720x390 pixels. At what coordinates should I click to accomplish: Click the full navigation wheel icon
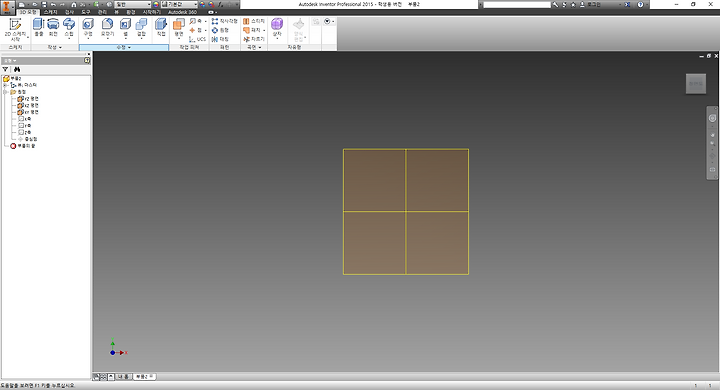[712, 118]
